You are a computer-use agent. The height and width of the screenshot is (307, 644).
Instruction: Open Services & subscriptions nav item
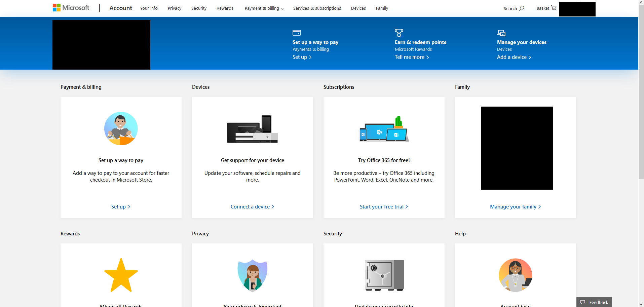317,8
